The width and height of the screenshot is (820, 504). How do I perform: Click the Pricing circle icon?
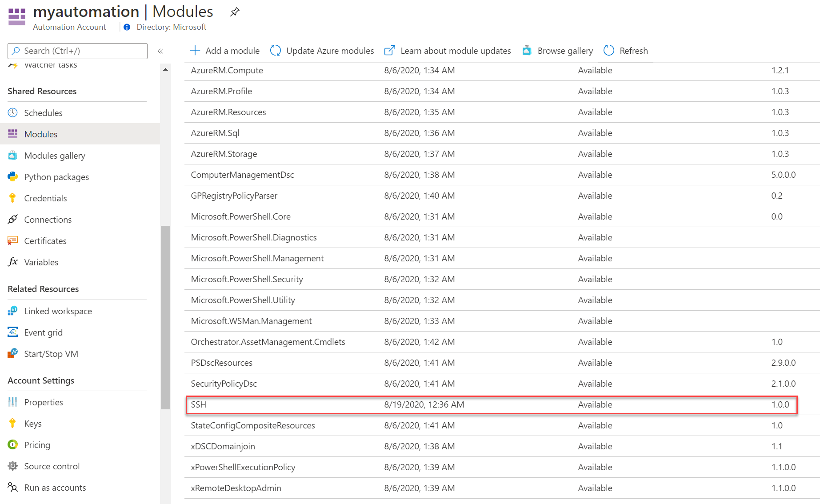pyautogui.click(x=13, y=444)
